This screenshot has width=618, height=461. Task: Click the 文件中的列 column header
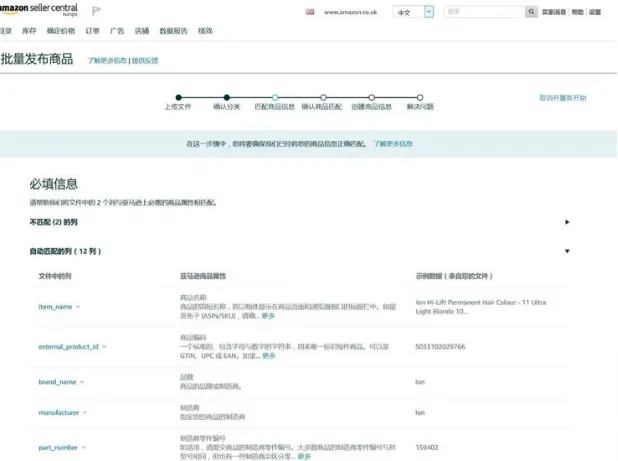(55, 276)
